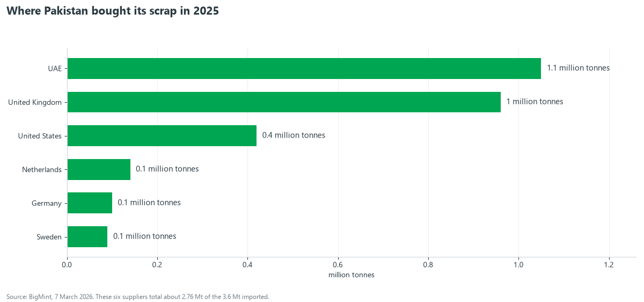Click the 1.2 x-axis tick label
The image size is (644, 302).
[x=609, y=265]
